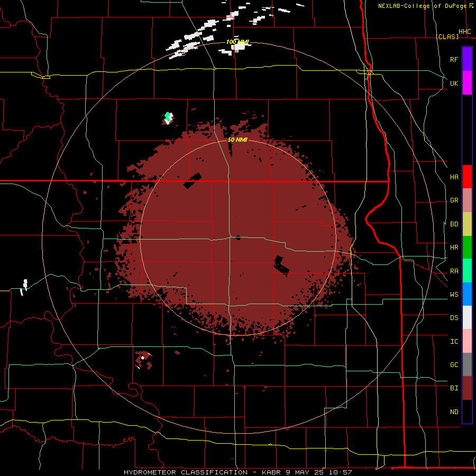Click the BI dark red legend swatch
The width and height of the screenshot is (476, 476).
click(x=467, y=388)
